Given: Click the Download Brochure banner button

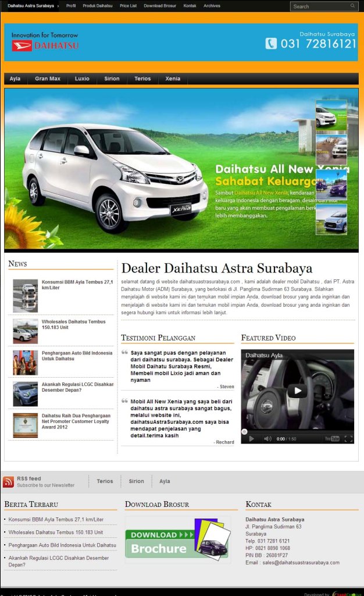Looking at the screenshot, I should pyautogui.click(x=177, y=538).
